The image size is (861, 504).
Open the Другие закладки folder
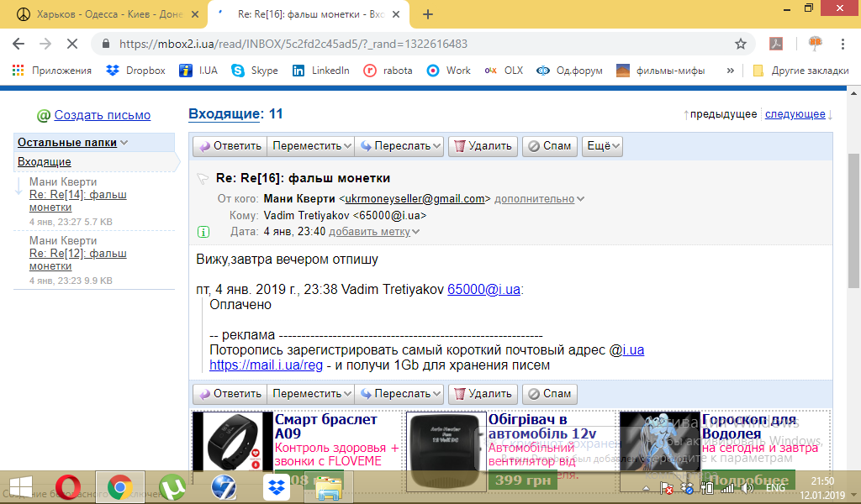(x=800, y=71)
